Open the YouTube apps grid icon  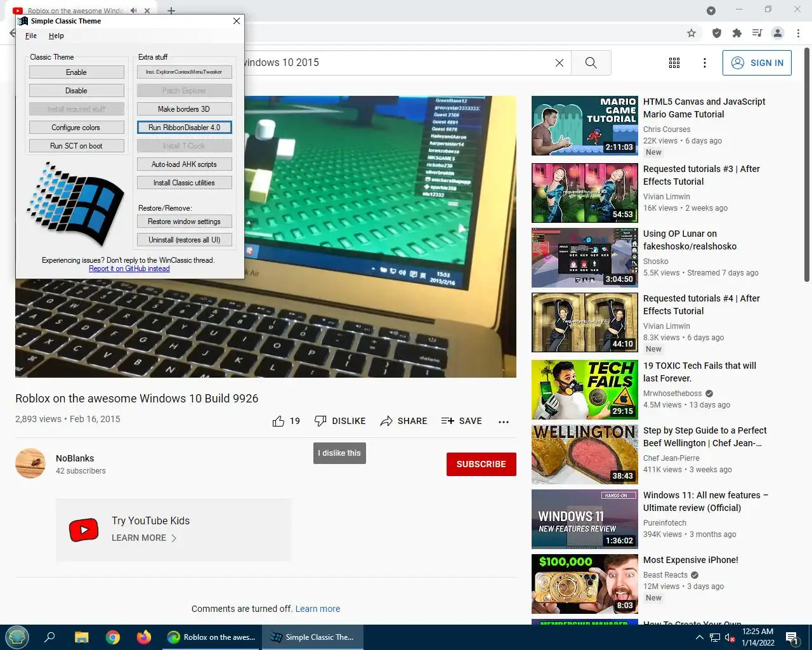tap(674, 63)
